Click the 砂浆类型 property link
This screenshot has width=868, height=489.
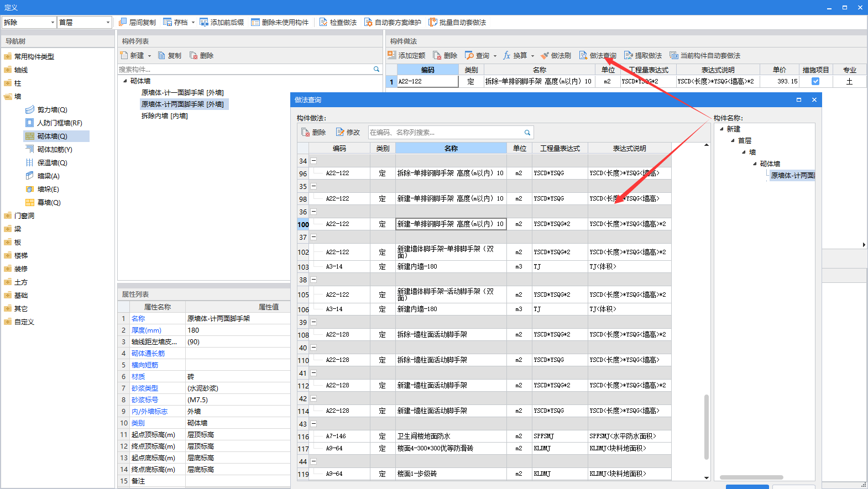pyautogui.click(x=144, y=388)
